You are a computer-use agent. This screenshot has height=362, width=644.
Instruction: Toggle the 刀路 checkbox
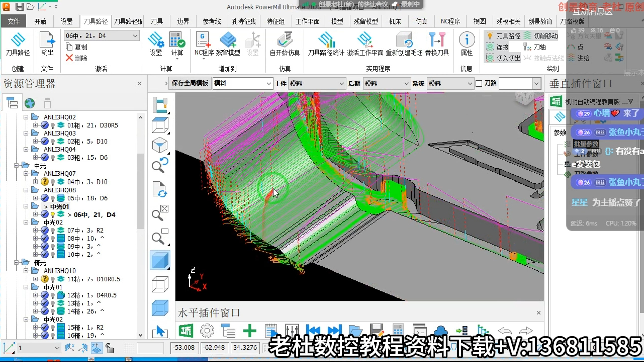(x=479, y=83)
